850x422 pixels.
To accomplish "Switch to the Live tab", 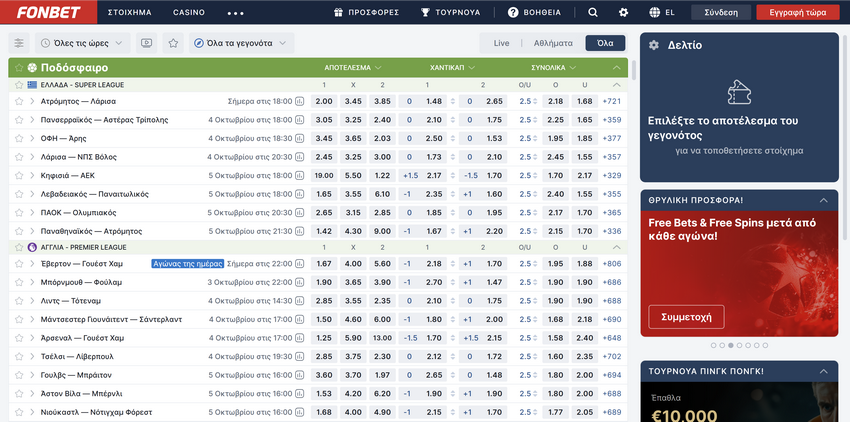I will [x=501, y=44].
